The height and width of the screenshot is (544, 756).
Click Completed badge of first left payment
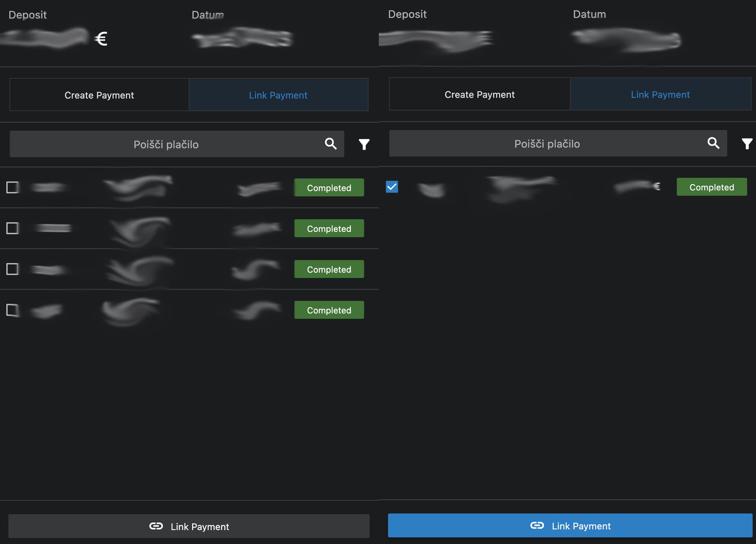coord(329,188)
